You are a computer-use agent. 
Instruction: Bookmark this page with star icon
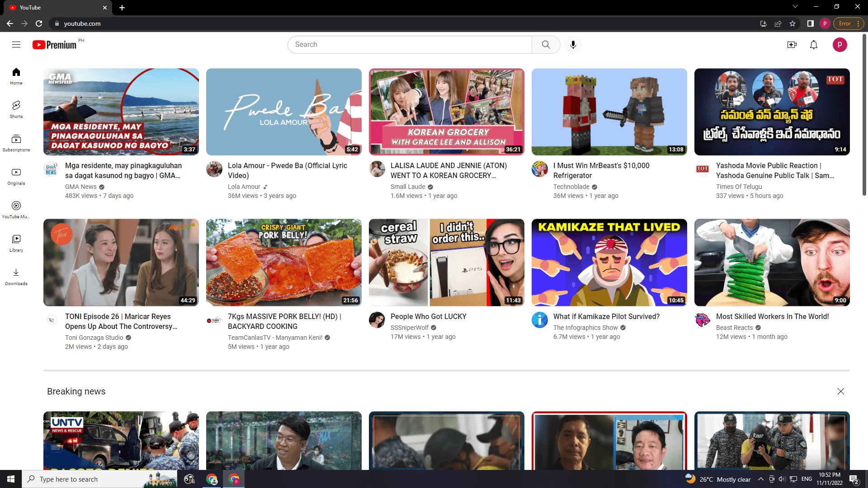tap(793, 23)
